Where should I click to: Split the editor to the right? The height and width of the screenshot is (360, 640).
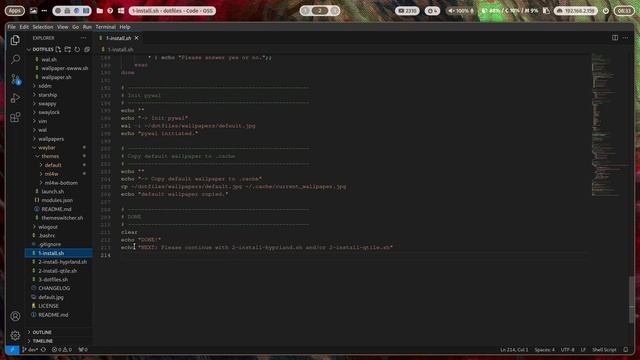[615, 38]
